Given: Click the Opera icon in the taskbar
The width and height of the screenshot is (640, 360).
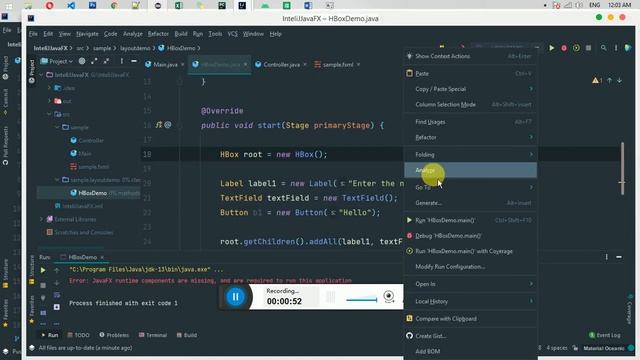Looking at the screenshot, I should (50, 5).
